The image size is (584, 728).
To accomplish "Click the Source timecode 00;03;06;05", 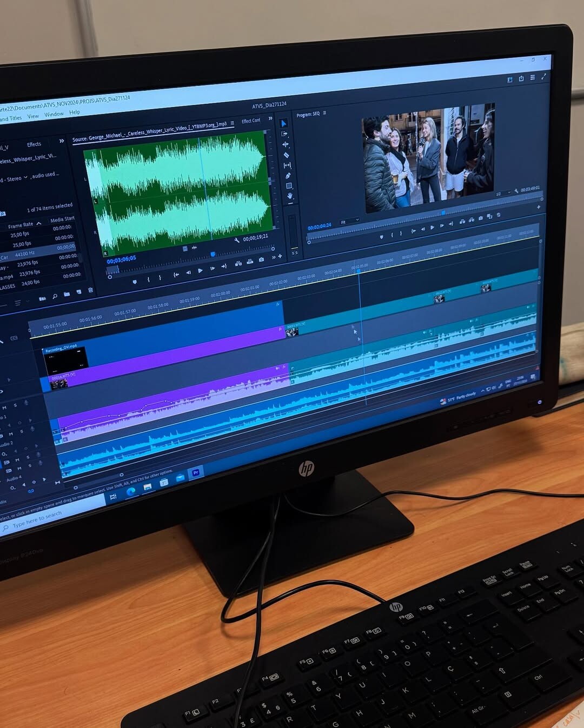I will coord(121,260).
